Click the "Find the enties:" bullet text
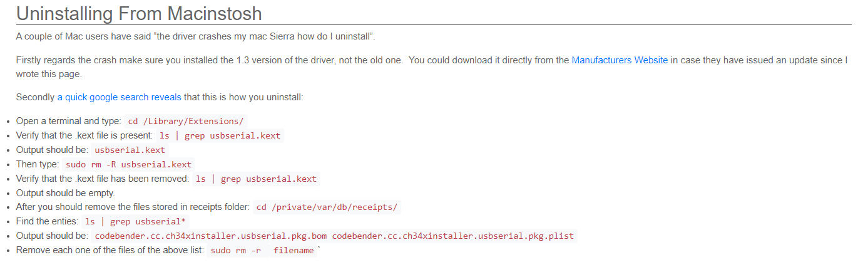 tap(47, 222)
